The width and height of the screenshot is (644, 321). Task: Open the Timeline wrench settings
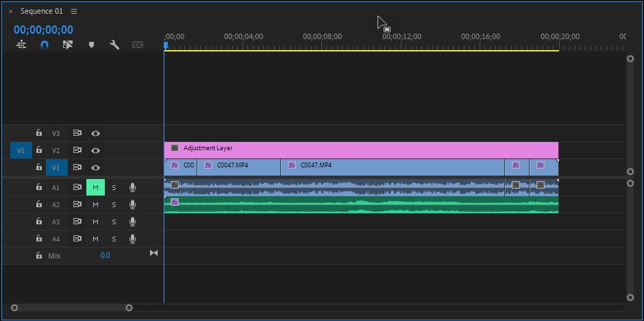pos(114,45)
